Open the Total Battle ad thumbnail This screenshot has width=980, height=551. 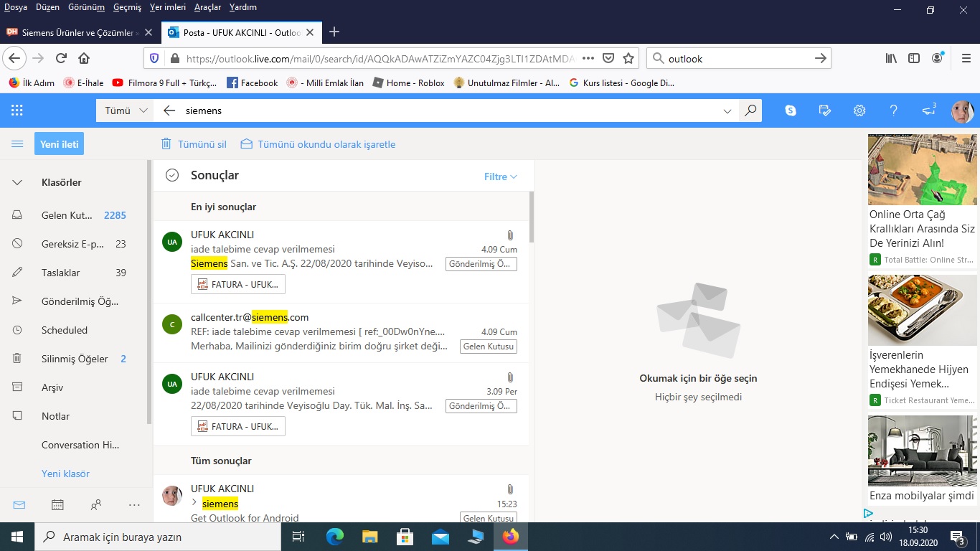click(922, 169)
